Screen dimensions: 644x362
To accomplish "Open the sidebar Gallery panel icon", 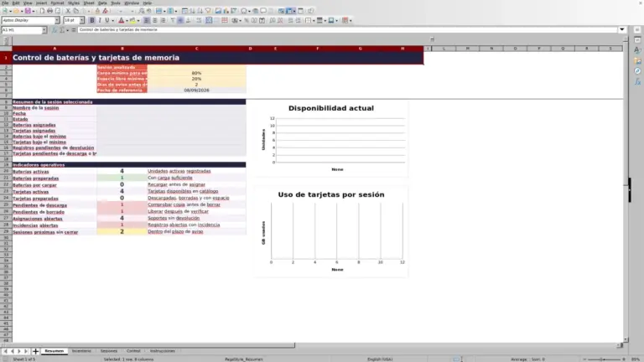I will click(x=637, y=60).
